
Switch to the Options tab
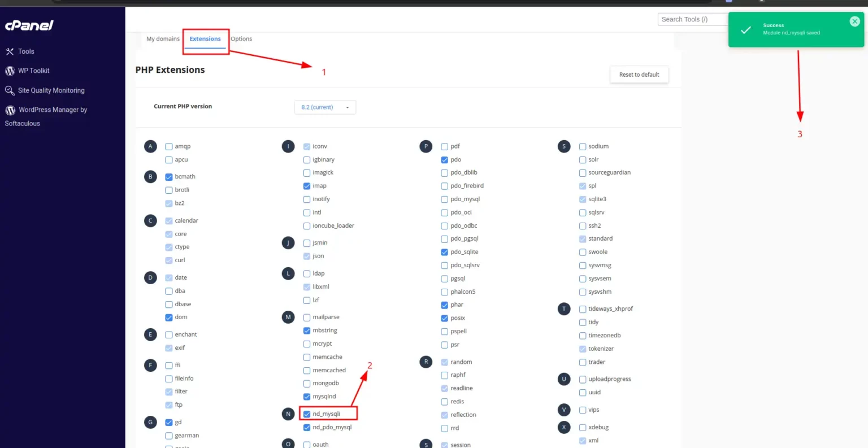coord(241,38)
